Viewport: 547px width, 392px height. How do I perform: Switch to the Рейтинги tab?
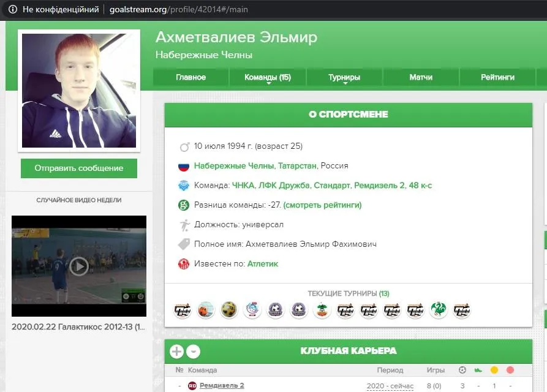click(x=497, y=78)
